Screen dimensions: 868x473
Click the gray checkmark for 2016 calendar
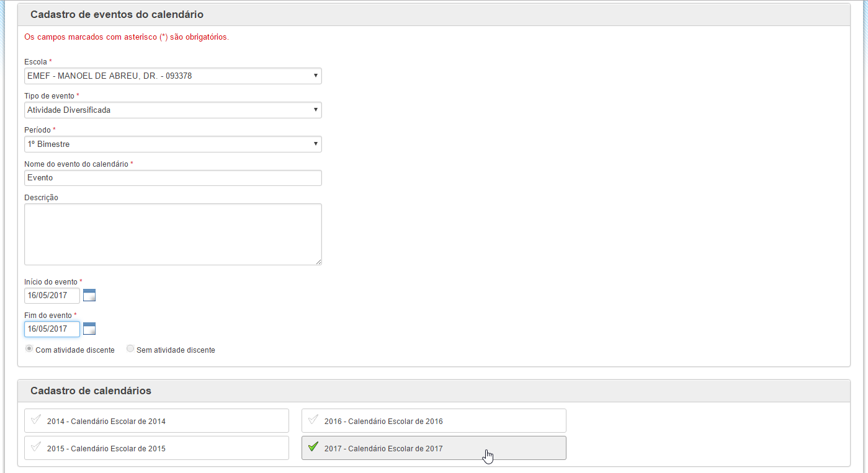tap(313, 420)
